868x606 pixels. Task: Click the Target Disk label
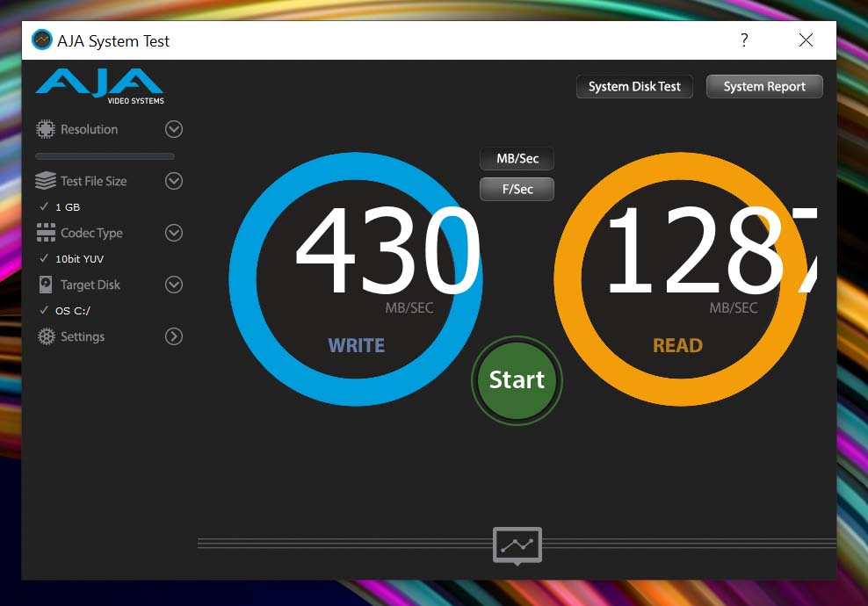coord(90,285)
